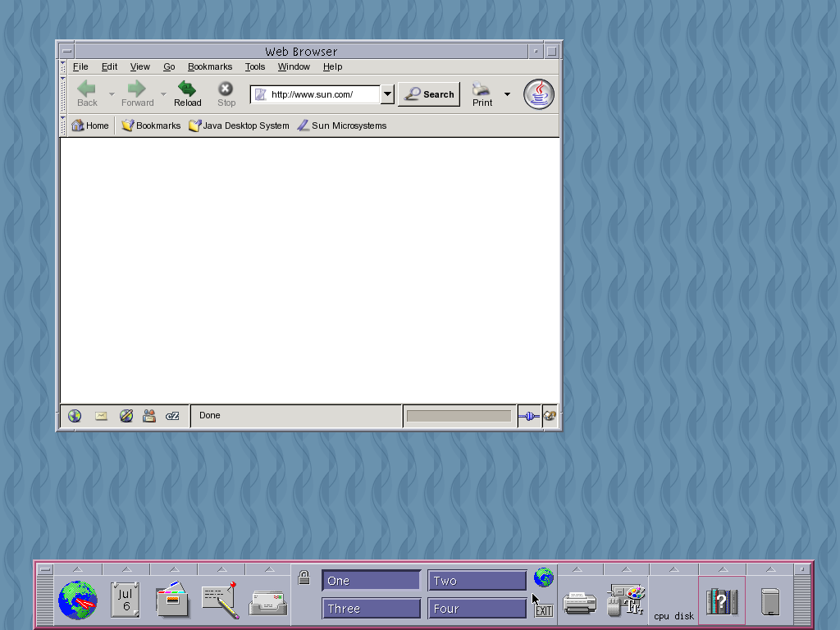
Task: Click the page icon in the URL field
Action: [x=260, y=94]
